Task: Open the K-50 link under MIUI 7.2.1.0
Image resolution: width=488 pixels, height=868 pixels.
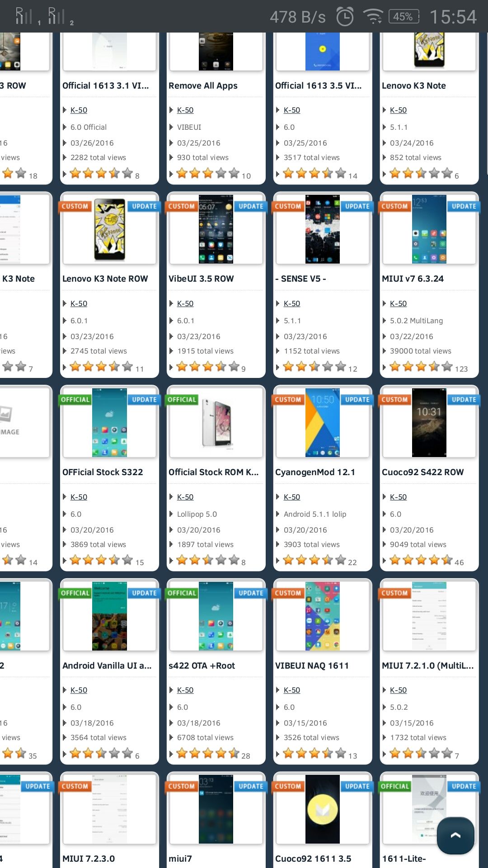Action: (399, 690)
